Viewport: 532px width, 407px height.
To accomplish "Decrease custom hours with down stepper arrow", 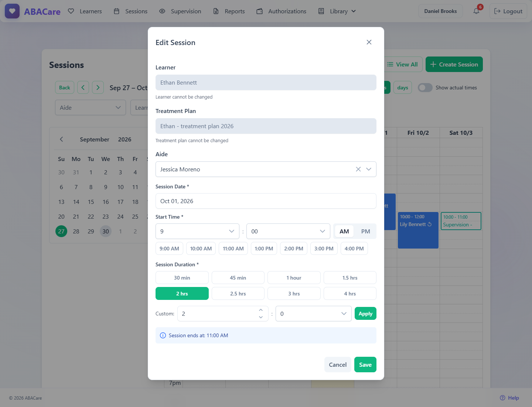I will click(261, 317).
